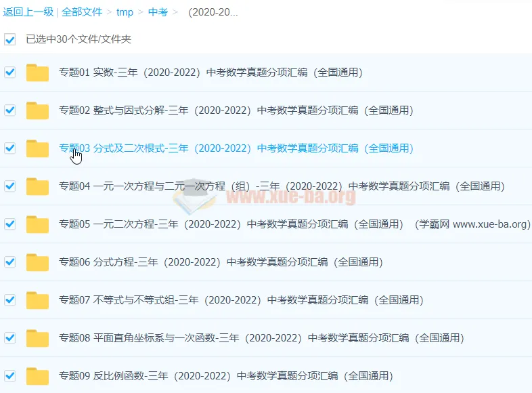Image resolution: width=532 pixels, height=393 pixels.
Task: Uncheck the checkbox for 专题09 反比例函数
Action: pyautogui.click(x=10, y=376)
